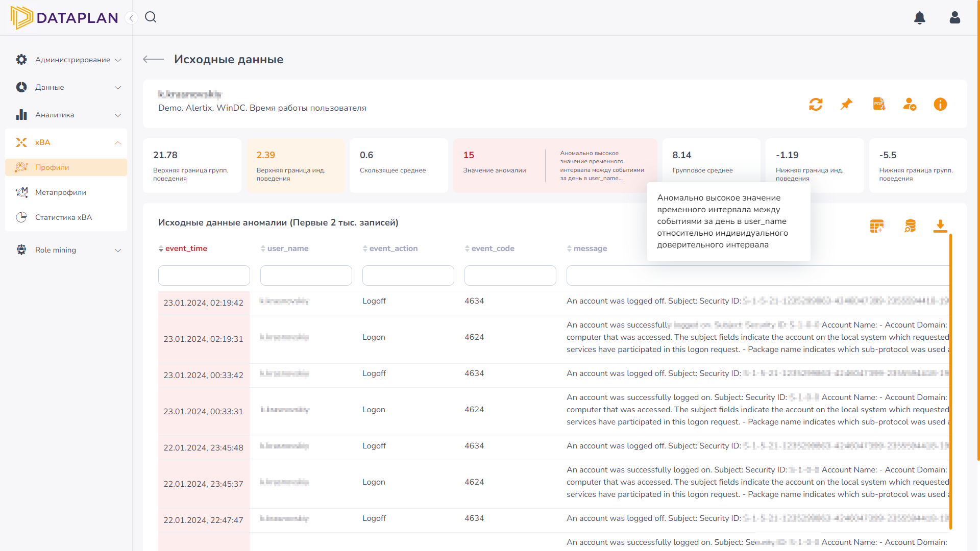The height and width of the screenshot is (551, 980).
Task: Click the refresh icon in profile header
Action: pyautogui.click(x=816, y=105)
